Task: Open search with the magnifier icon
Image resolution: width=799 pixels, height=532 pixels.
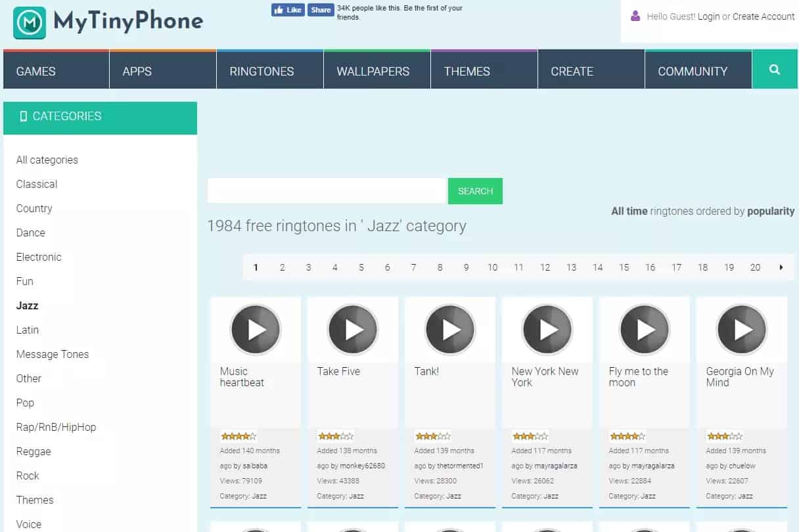Action: [x=775, y=70]
